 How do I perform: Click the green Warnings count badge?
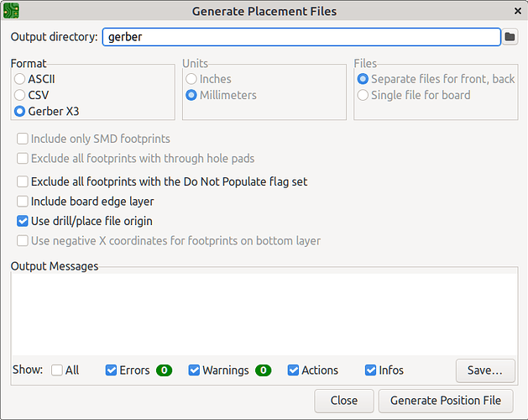[264, 370]
